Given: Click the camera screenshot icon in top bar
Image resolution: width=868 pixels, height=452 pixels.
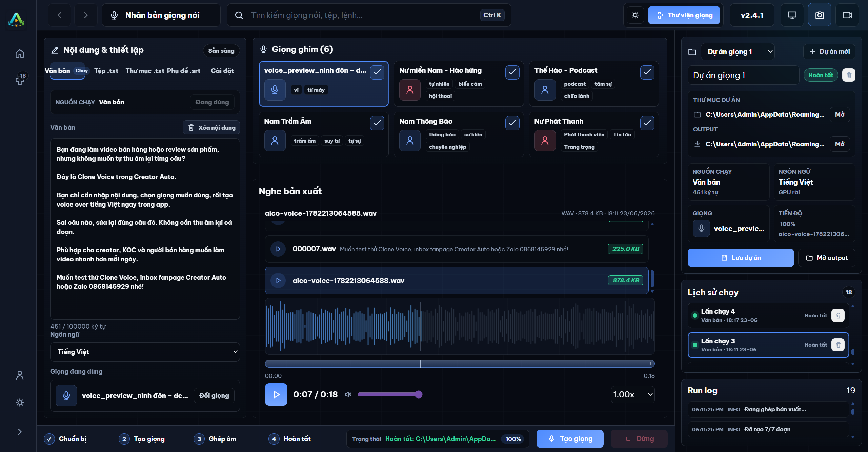Looking at the screenshot, I should click(820, 15).
